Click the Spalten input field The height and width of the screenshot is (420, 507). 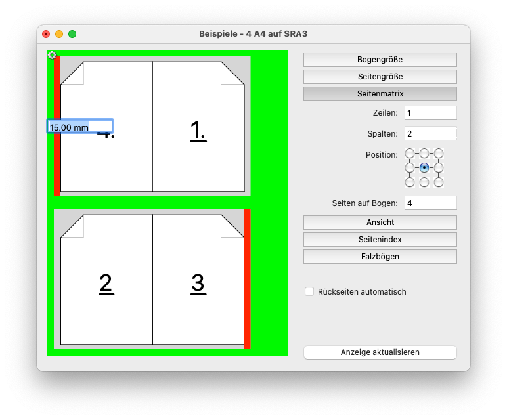(x=431, y=134)
